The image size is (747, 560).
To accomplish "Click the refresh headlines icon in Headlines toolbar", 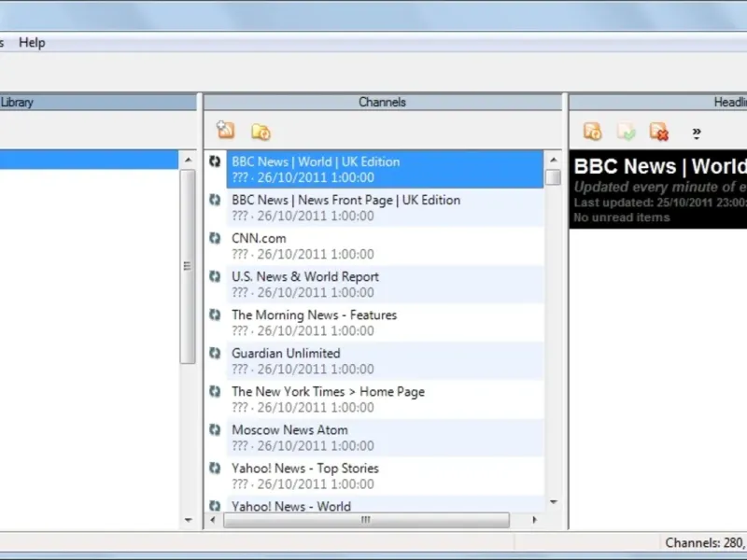I will point(592,132).
